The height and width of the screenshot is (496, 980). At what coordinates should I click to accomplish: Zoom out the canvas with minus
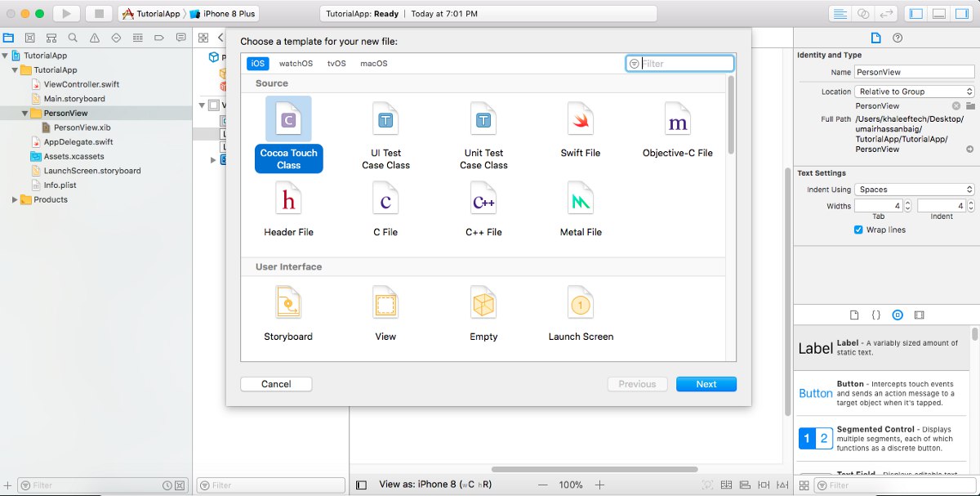point(542,485)
